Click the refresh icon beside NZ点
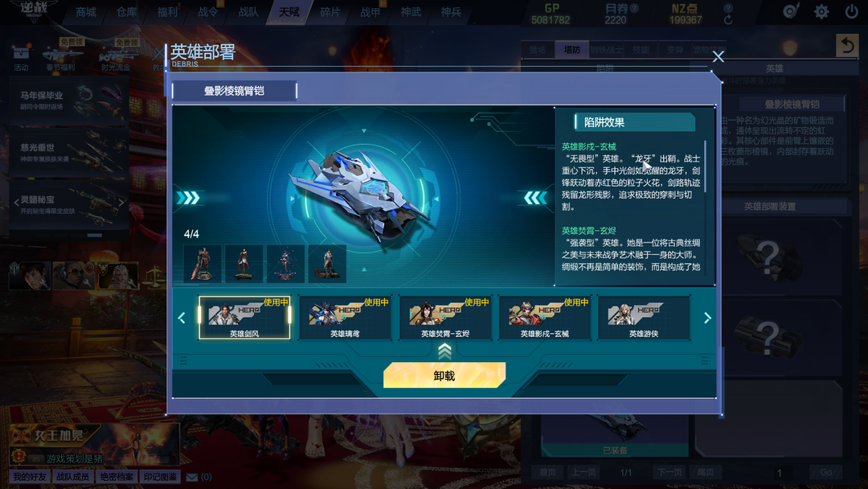The height and width of the screenshot is (489, 868). coord(728,20)
